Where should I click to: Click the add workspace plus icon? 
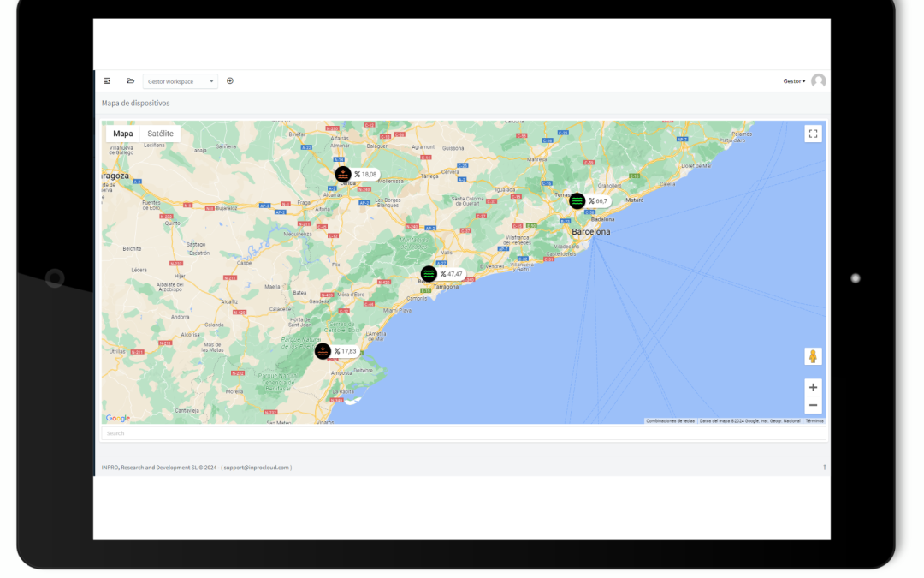(230, 80)
